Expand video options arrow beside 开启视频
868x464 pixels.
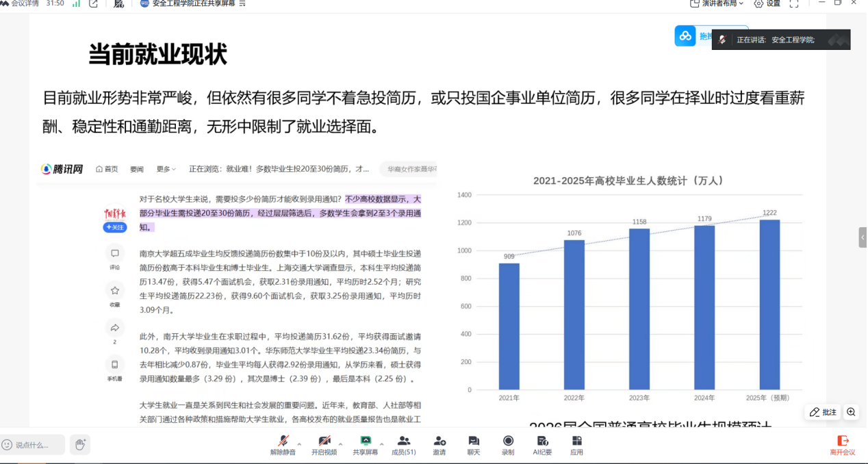pyautogui.click(x=340, y=443)
